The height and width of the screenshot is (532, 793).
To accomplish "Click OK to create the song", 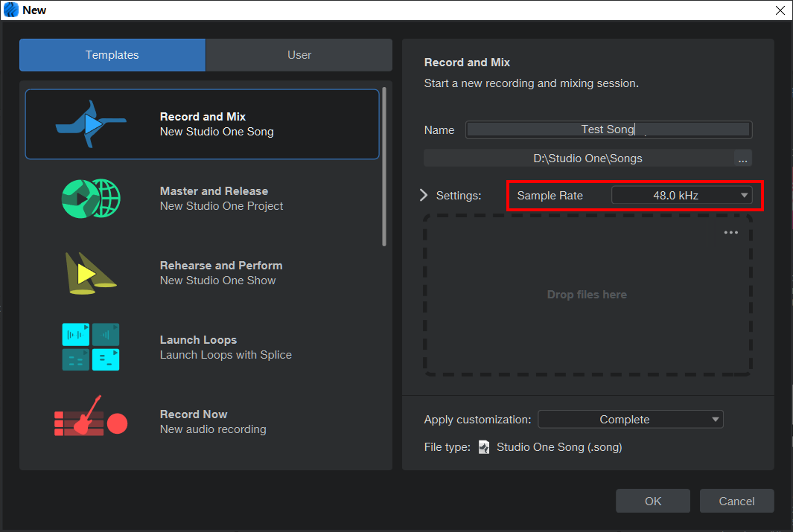I will point(653,501).
